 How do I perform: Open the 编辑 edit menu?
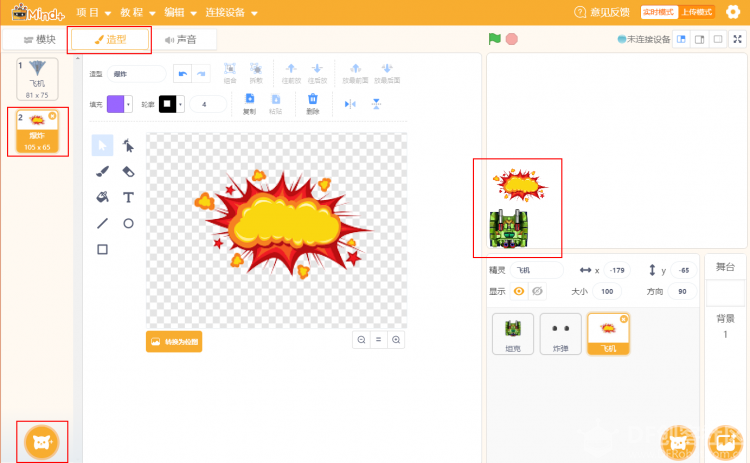tap(180, 12)
